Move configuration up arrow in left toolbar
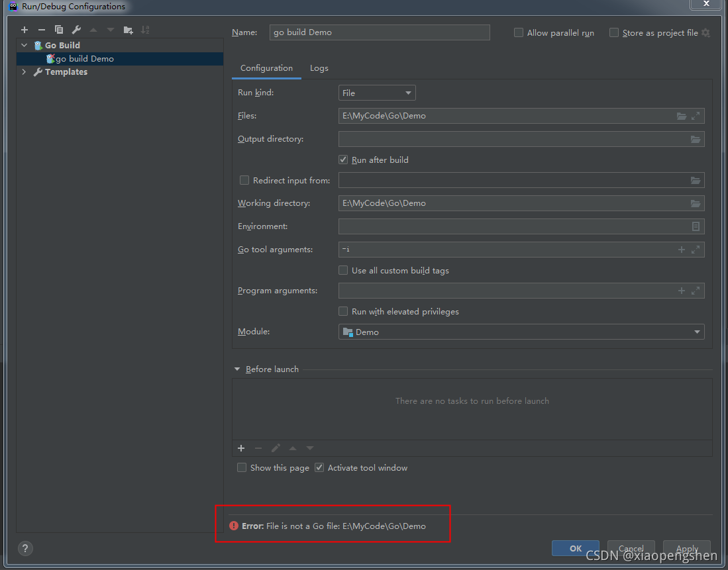The width and height of the screenshot is (728, 570). click(x=93, y=30)
